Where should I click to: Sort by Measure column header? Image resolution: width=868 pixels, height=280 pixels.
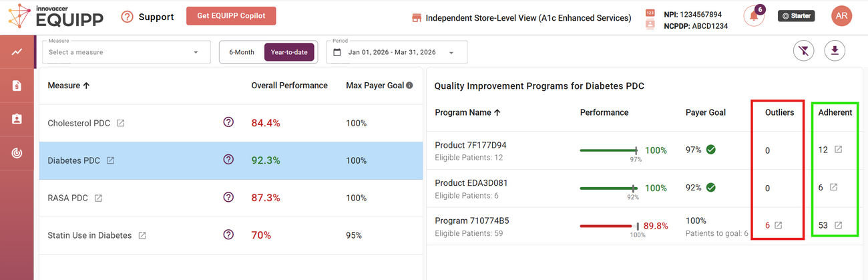point(69,86)
